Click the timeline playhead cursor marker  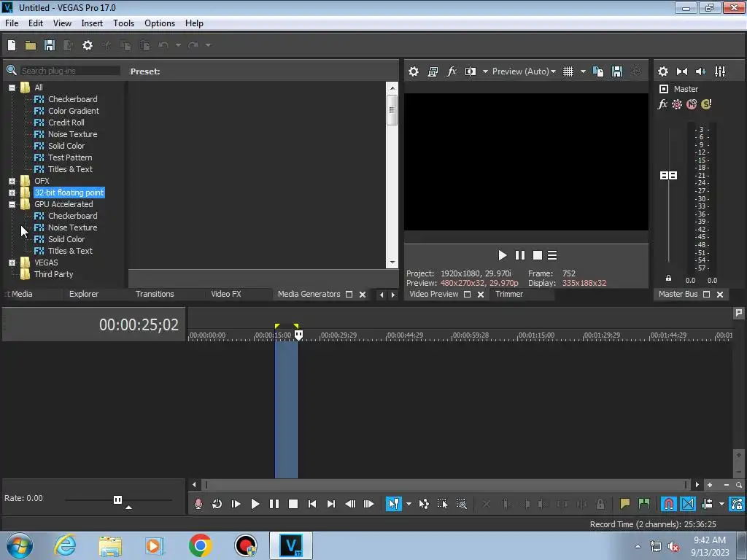point(298,335)
